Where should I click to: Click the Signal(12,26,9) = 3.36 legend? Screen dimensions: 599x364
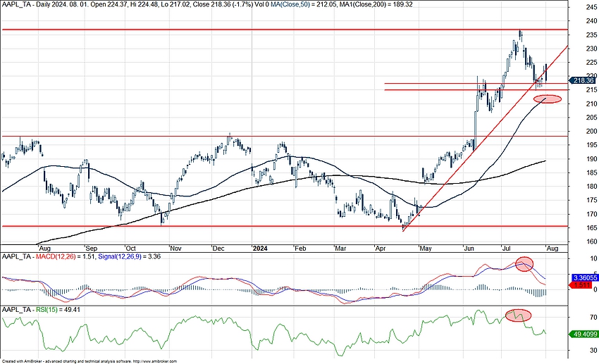pyautogui.click(x=129, y=257)
